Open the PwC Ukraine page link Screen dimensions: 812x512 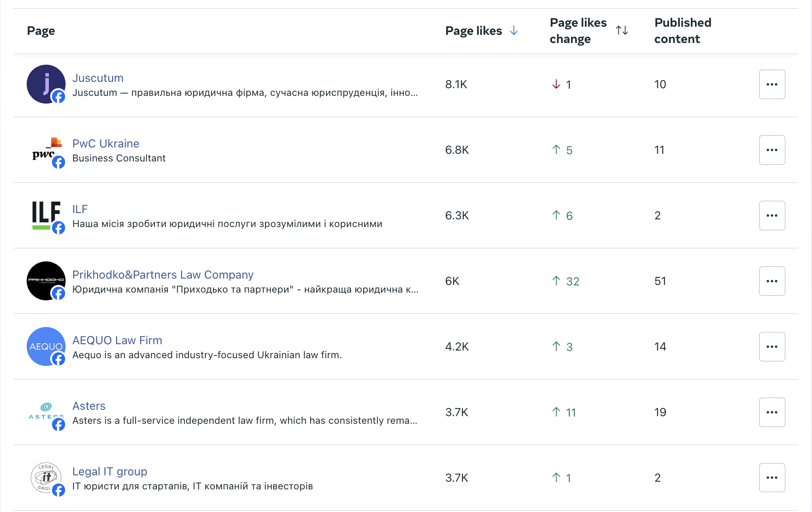click(x=106, y=143)
